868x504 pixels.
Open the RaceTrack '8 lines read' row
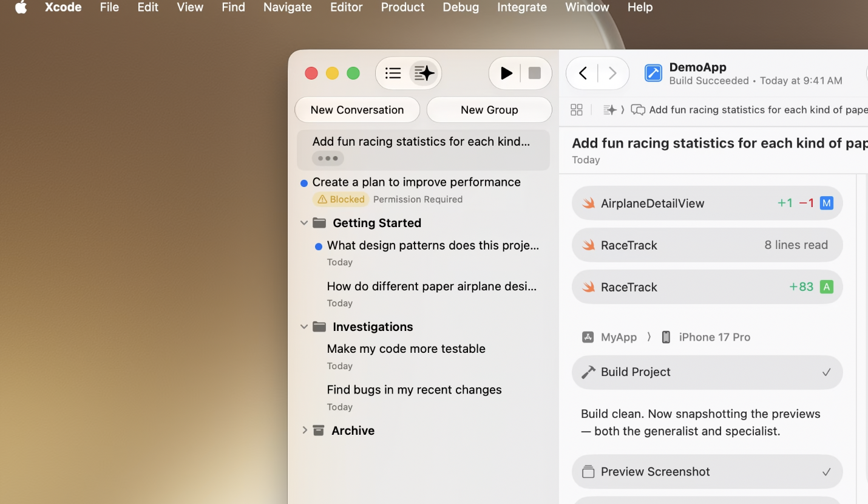[707, 245]
